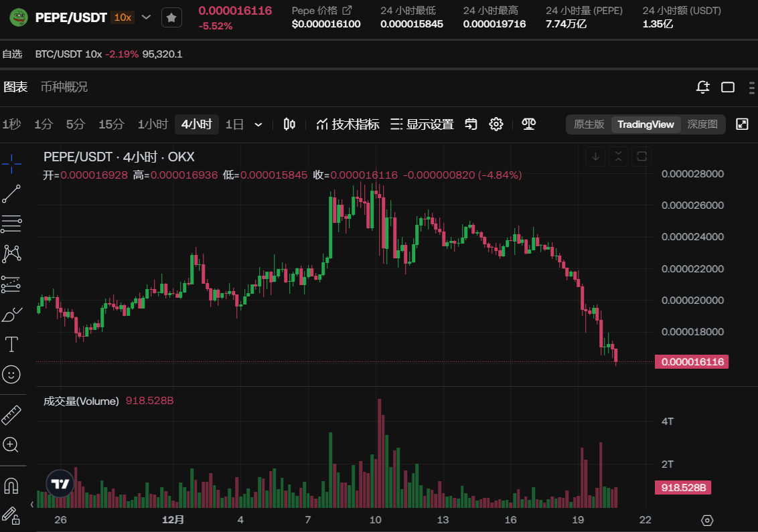This screenshot has width=758, height=532.
Task: Collapse the left drawing toolbar
Action: [x=32, y=504]
